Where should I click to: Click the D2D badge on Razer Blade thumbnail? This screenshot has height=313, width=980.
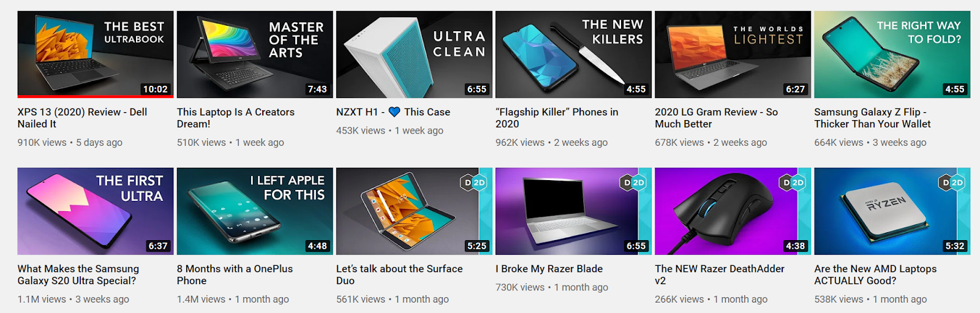633,183
